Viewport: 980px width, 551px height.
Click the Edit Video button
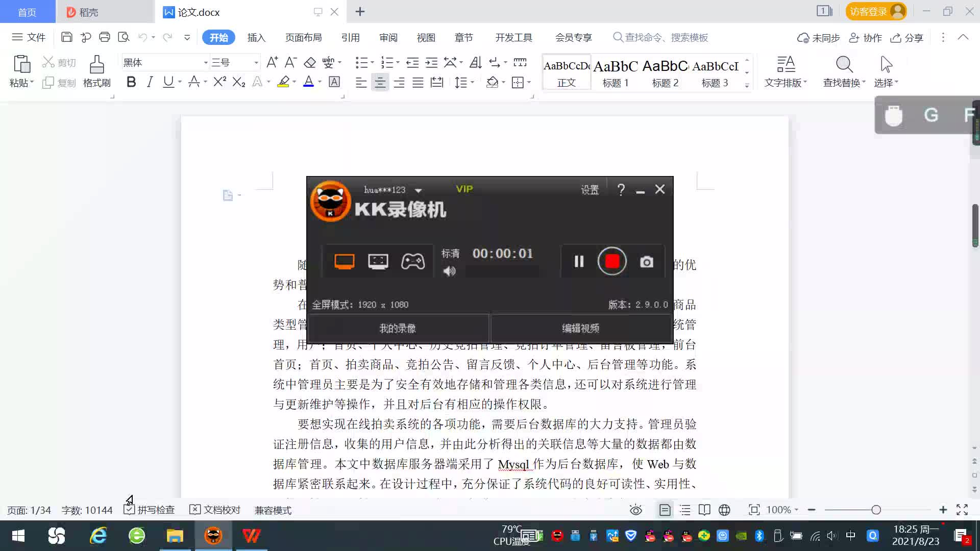(580, 328)
